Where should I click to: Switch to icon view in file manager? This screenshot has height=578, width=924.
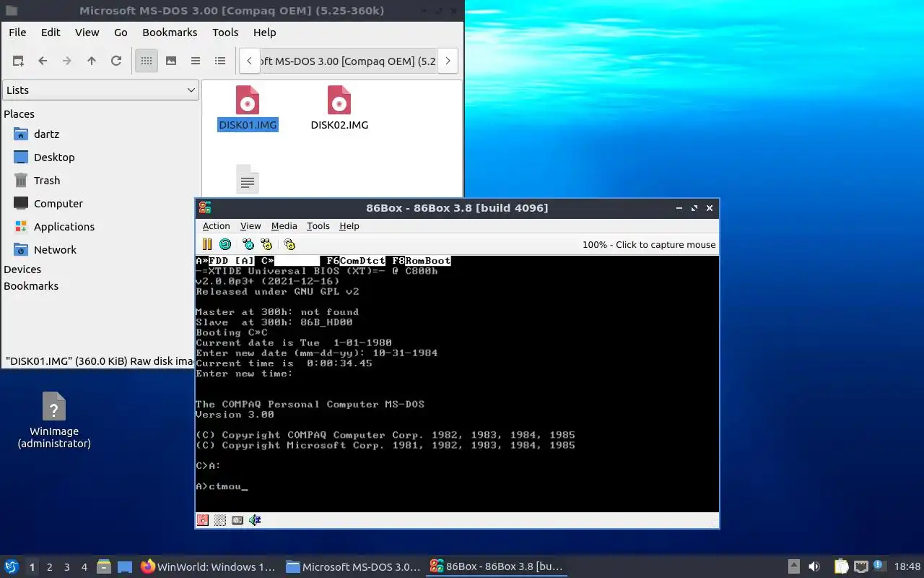coord(147,61)
